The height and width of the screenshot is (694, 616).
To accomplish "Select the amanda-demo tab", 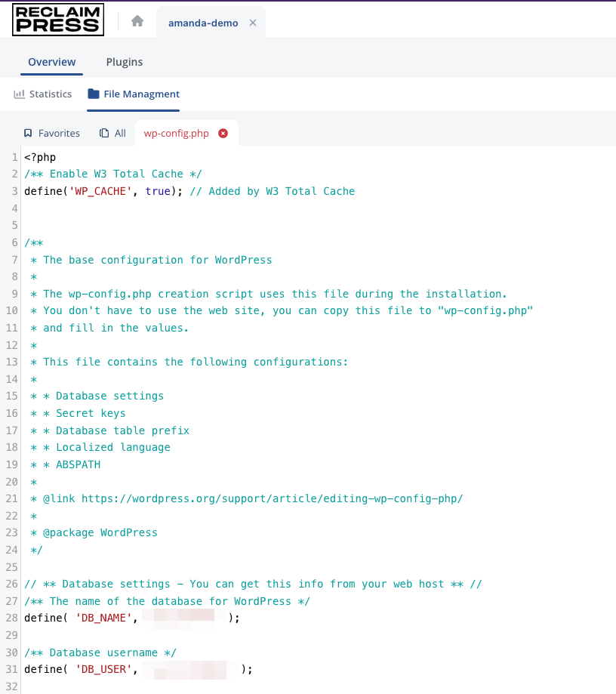I will point(202,23).
